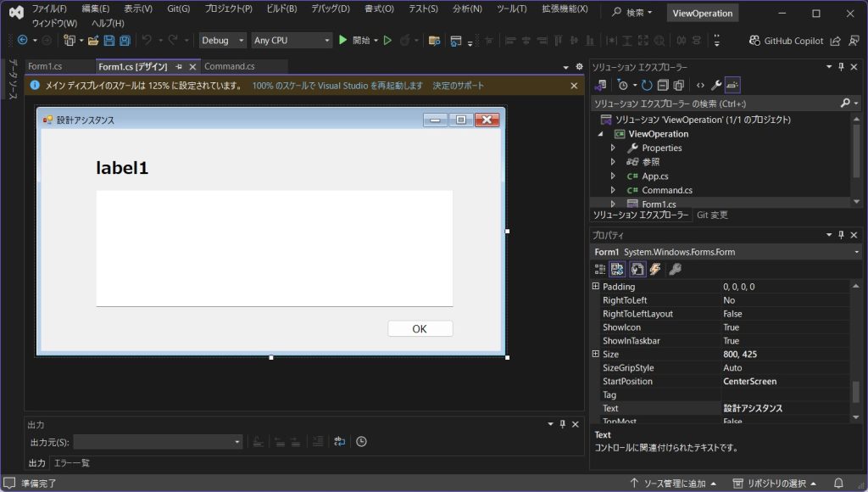Screen dimensions: 868x492
Task: Switch to the Command.cs tab
Action: [229, 66]
